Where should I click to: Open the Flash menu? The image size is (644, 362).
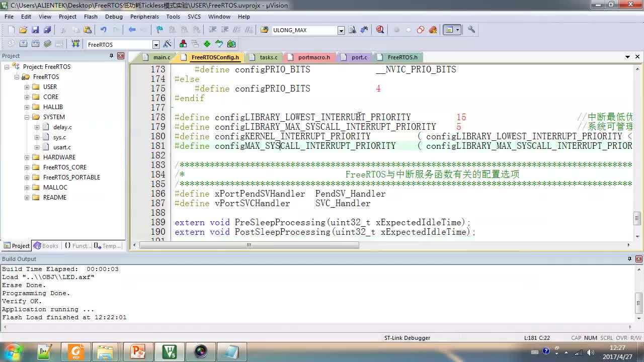tap(91, 17)
